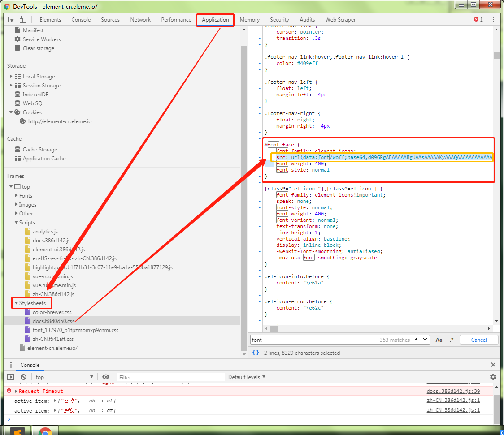Open the analytics.js script file
This screenshot has height=435, width=504.
pyautogui.click(x=45, y=232)
